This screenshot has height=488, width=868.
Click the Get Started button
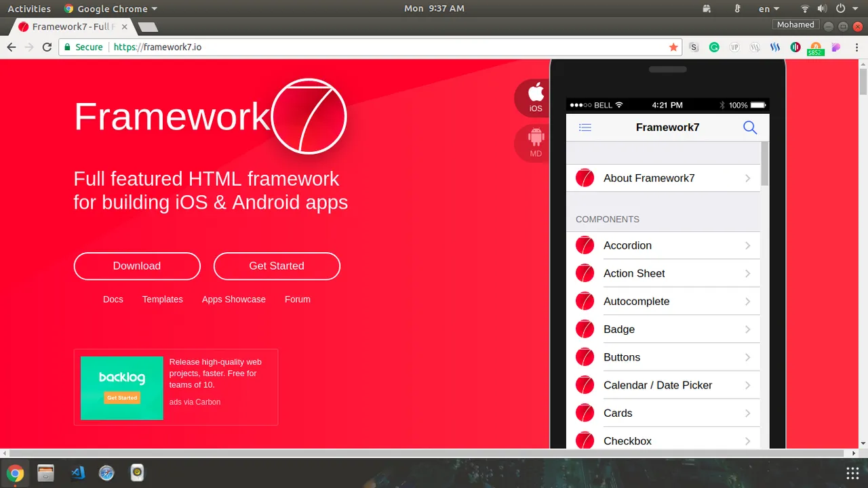[x=277, y=266]
